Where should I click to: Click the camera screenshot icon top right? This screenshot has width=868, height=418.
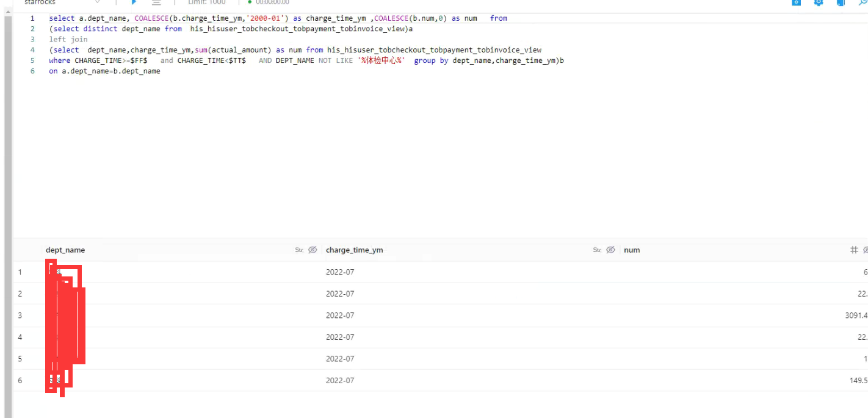pos(796,3)
